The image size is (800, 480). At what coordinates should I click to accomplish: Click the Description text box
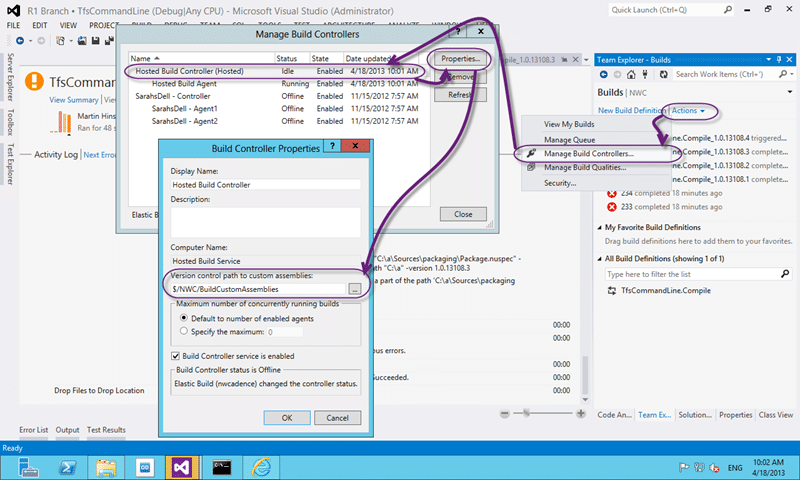coord(265,222)
